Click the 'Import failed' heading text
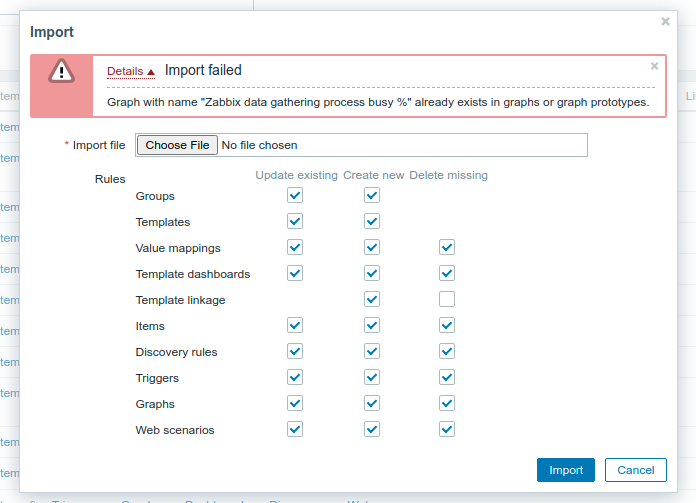 pyautogui.click(x=203, y=70)
